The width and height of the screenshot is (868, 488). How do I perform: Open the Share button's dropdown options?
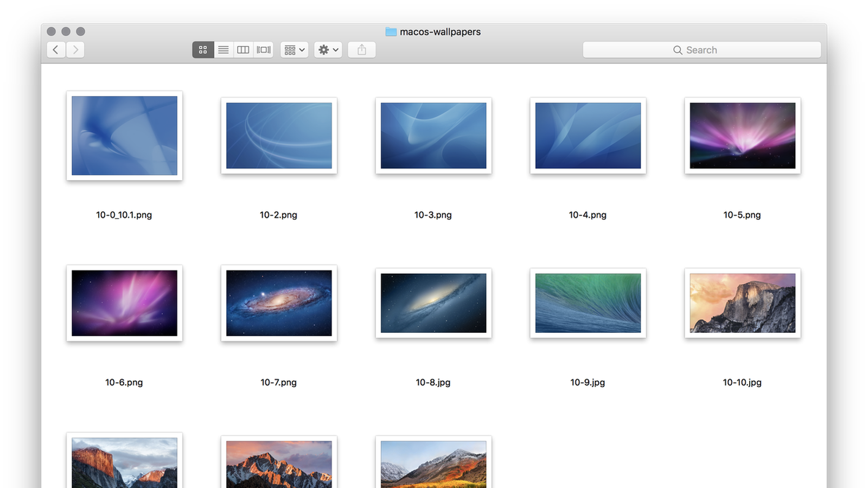[x=362, y=49]
